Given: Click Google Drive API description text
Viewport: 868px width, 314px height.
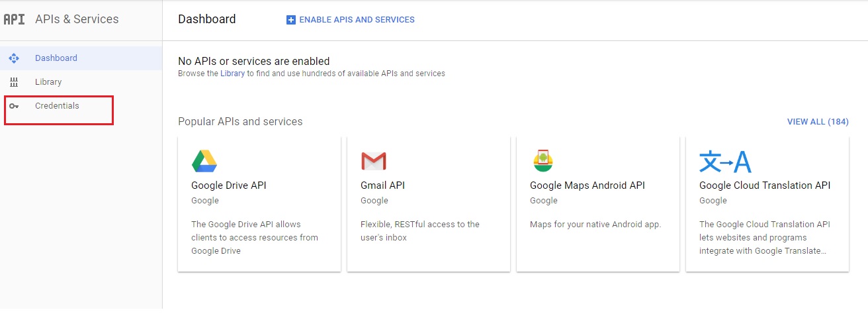Looking at the screenshot, I should point(255,238).
